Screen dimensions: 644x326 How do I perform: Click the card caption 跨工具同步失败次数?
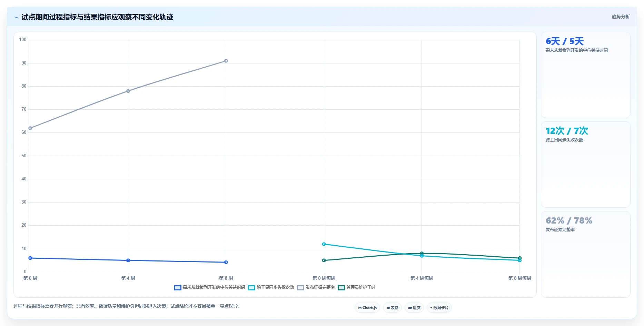564,140
